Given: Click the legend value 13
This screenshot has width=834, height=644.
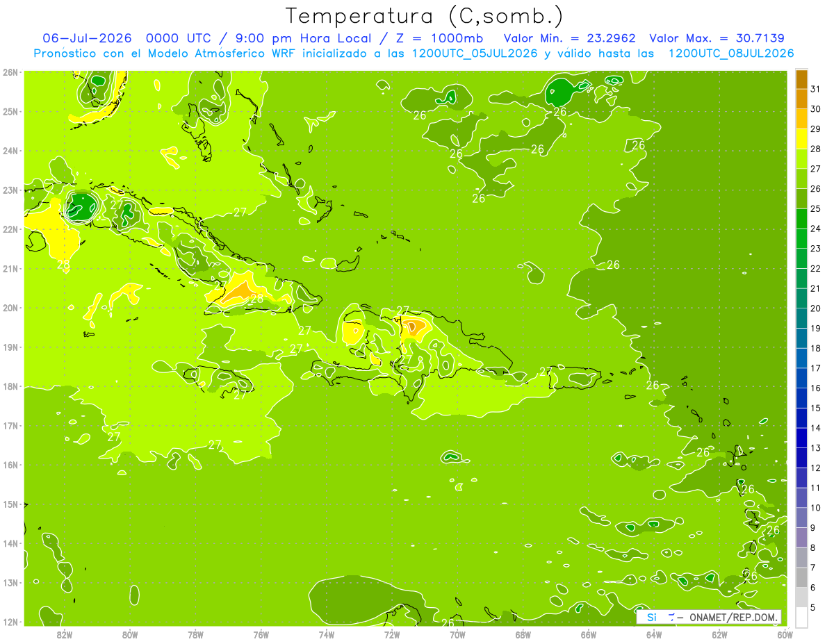Looking at the screenshot, I should pyautogui.click(x=816, y=448).
